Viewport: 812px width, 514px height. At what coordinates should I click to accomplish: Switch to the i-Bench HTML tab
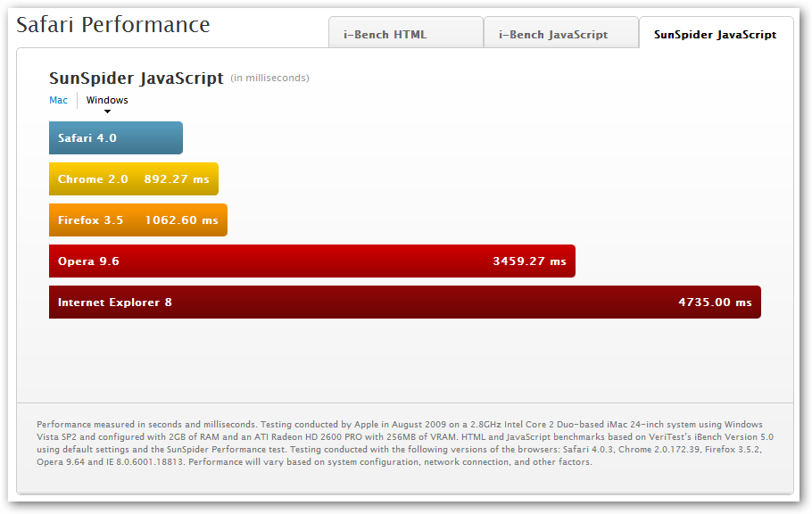tap(406, 33)
